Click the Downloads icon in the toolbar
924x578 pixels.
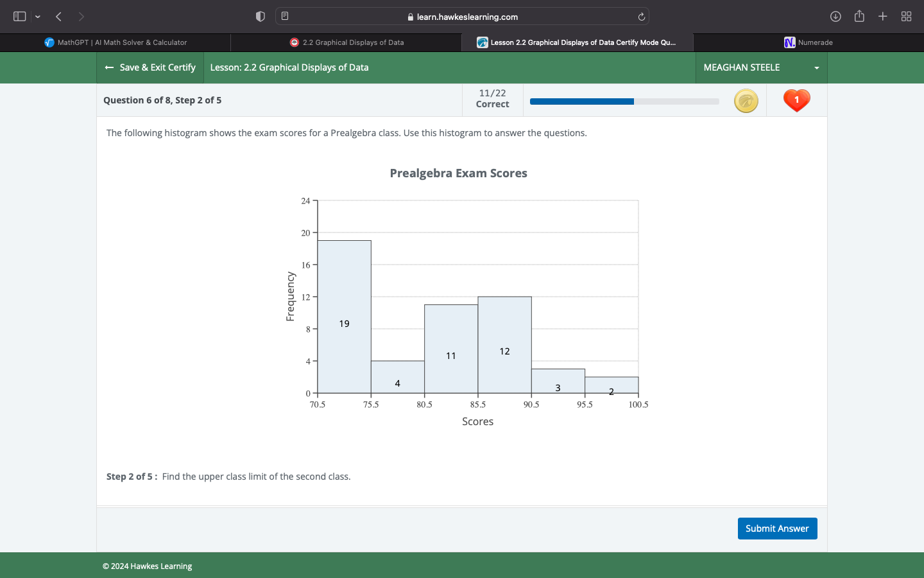pos(835,16)
